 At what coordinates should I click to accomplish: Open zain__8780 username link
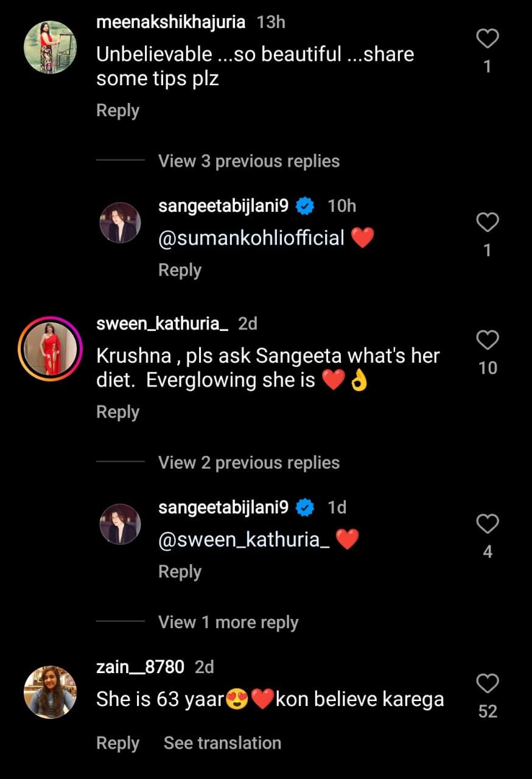[140, 667]
